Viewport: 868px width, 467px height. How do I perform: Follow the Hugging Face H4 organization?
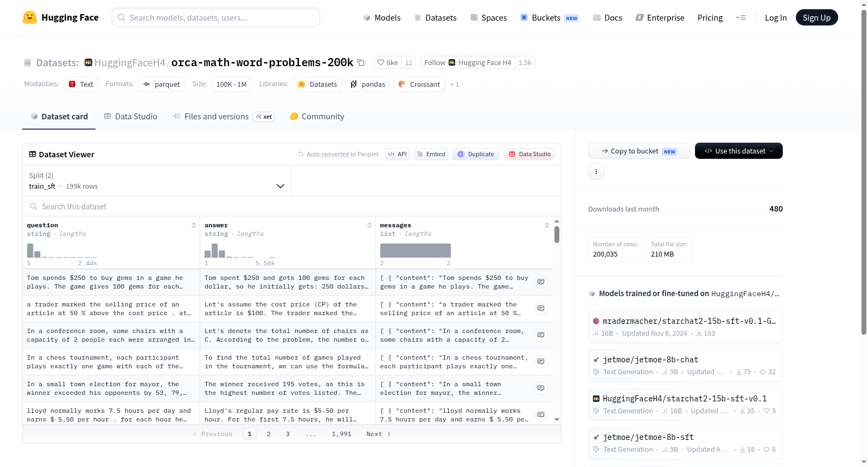click(467, 62)
